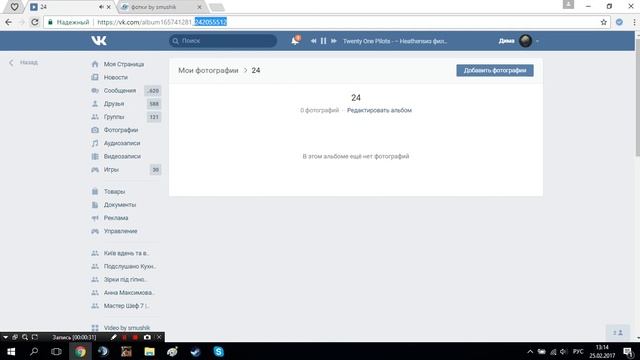640x360 pixels.
Task: Skip to previous audio track
Action: pos(313,41)
